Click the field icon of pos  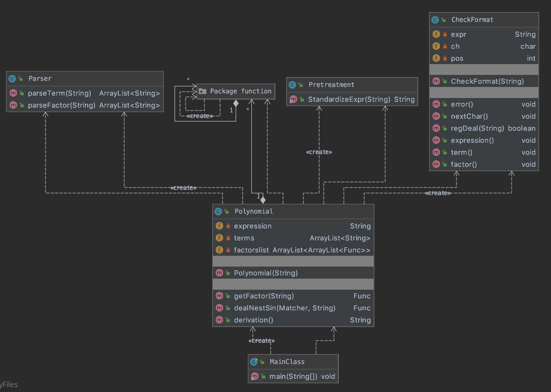(436, 58)
